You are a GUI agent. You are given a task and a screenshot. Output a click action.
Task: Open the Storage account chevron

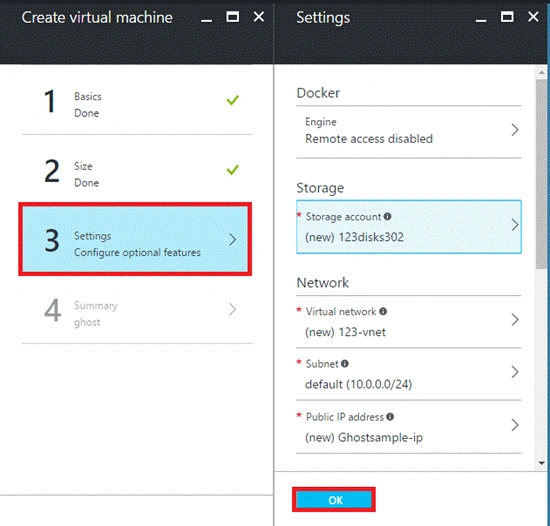coord(515,225)
